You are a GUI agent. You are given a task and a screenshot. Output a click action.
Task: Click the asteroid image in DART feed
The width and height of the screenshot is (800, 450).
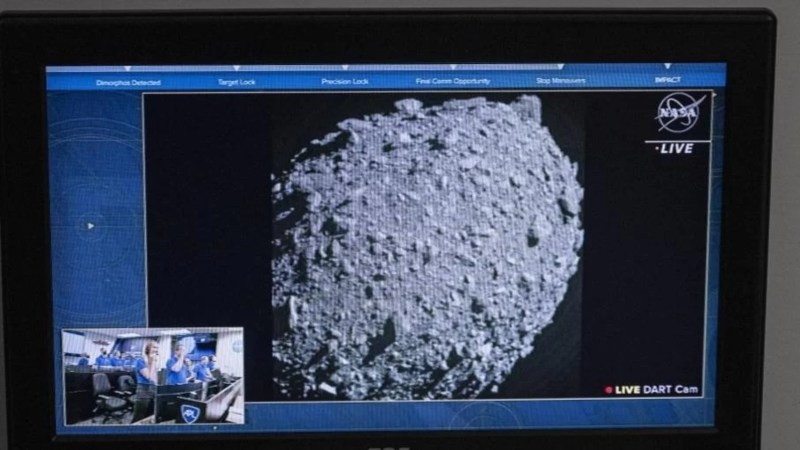[x=427, y=245]
